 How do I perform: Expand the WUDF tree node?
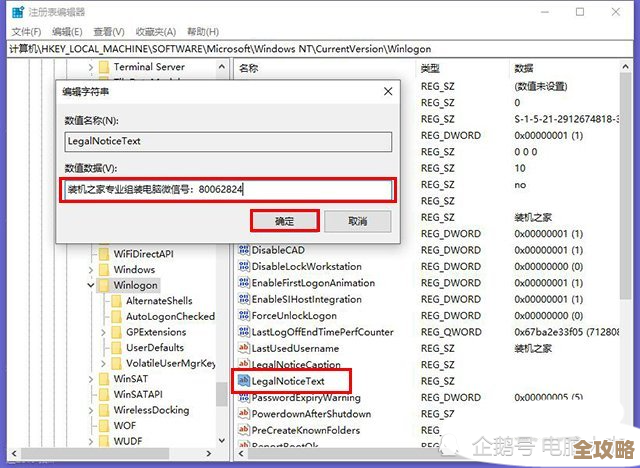tap(91, 442)
